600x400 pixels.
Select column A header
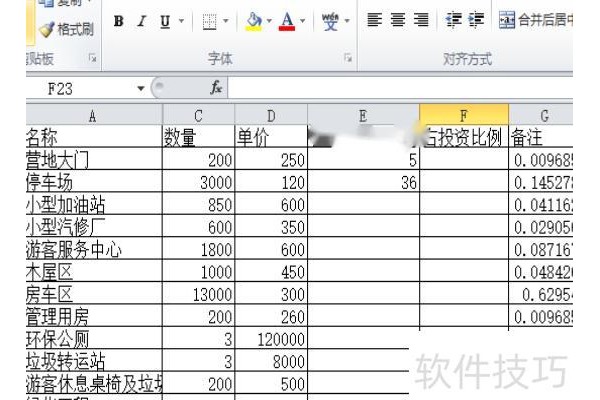94,116
